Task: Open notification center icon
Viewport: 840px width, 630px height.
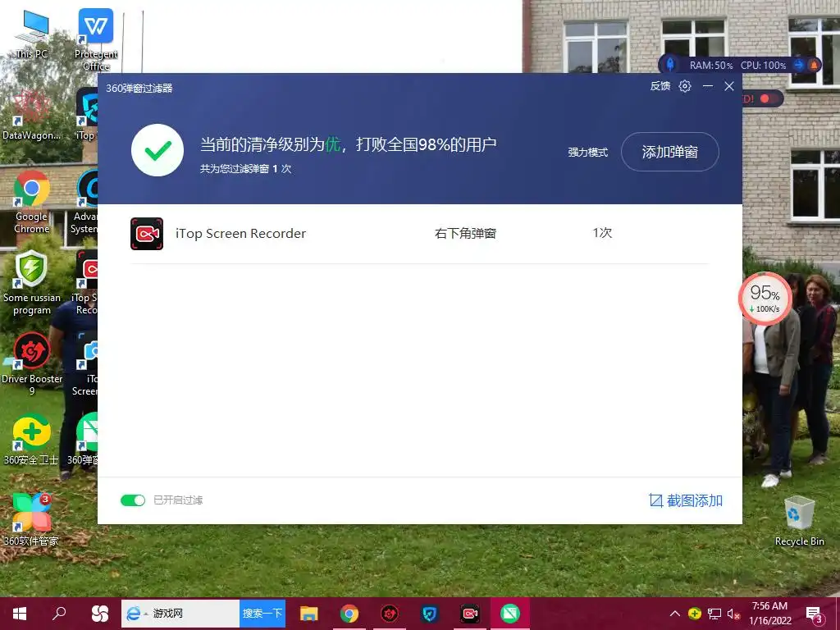Action: (x=815, y=614)
